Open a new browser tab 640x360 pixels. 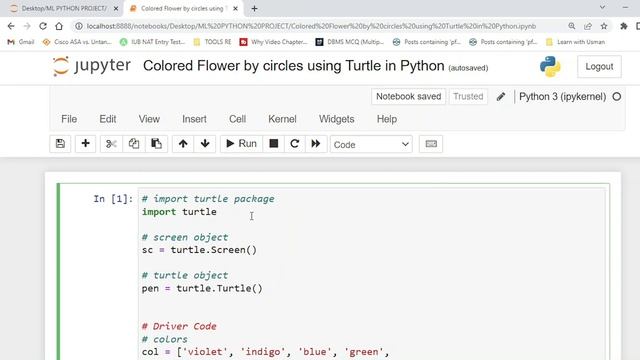[254, 9]
